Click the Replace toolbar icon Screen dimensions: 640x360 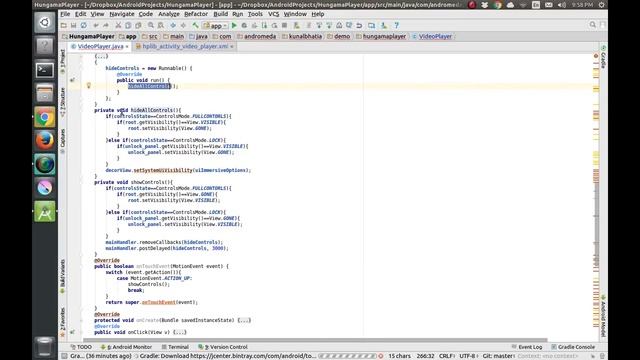click(161, 25)
